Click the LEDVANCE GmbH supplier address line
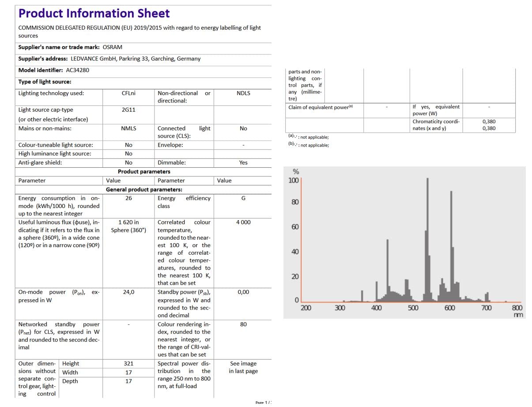The width and height of the screenshot is (532, 407). click(135, 59)
